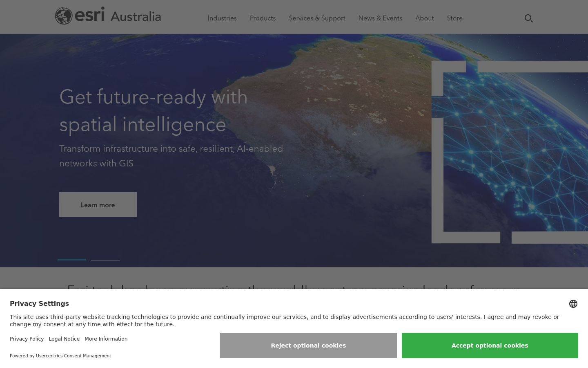Viewport: 588px width, 368px height.
Task: Click the Learn more hero button
Action: 98,204
